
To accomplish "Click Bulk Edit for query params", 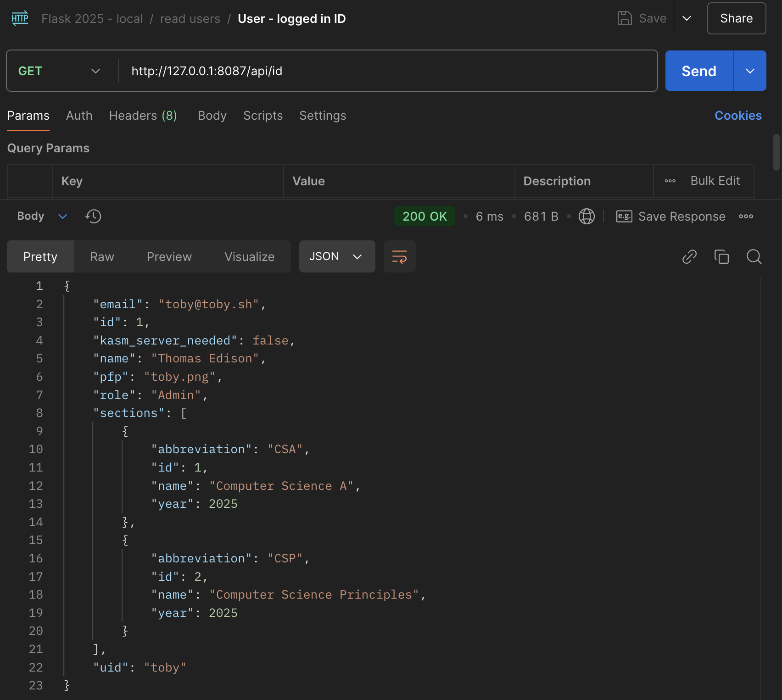I will (x=715, y=181).
